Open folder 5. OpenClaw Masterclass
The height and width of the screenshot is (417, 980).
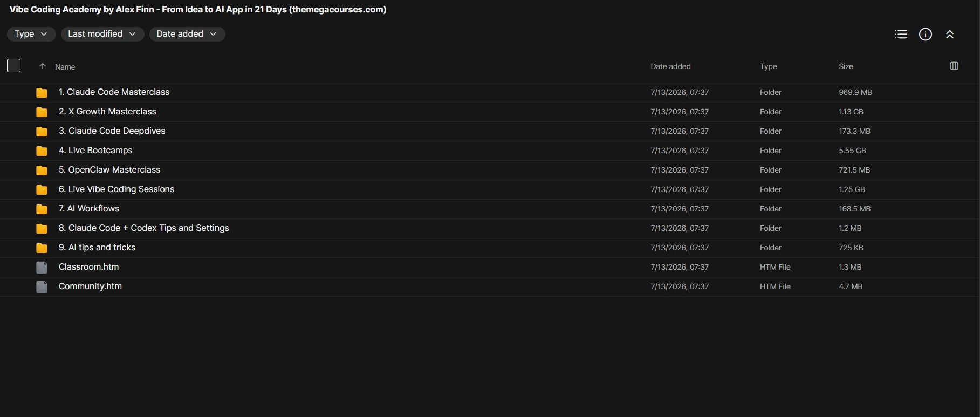[x=109, y=170]
